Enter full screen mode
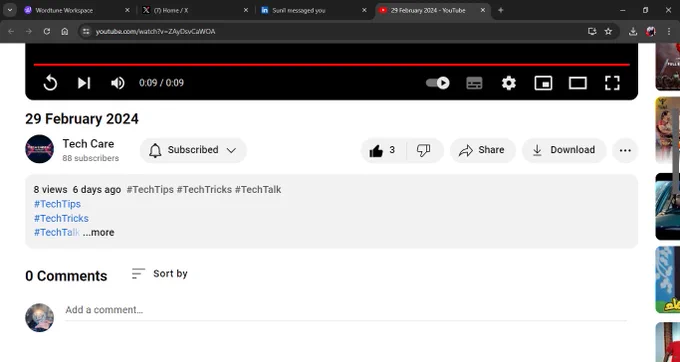 tap(612, 83)
